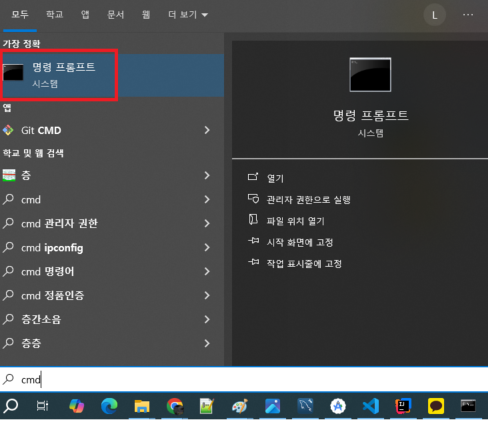Image resolution: width=488 pixels, height=423 pixels.
Task: Open the Paint palette app in taskbar
Action: click(x=240, y=406)
